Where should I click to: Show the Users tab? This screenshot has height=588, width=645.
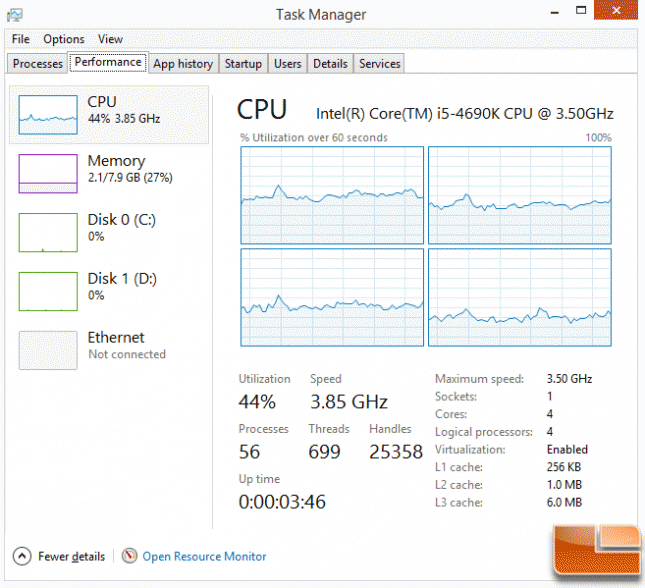pyautogui.click(x=288, y=64)
